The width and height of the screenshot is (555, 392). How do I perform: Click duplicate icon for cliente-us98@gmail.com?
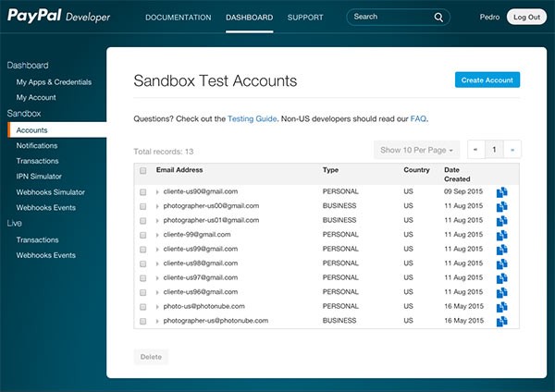501,263
